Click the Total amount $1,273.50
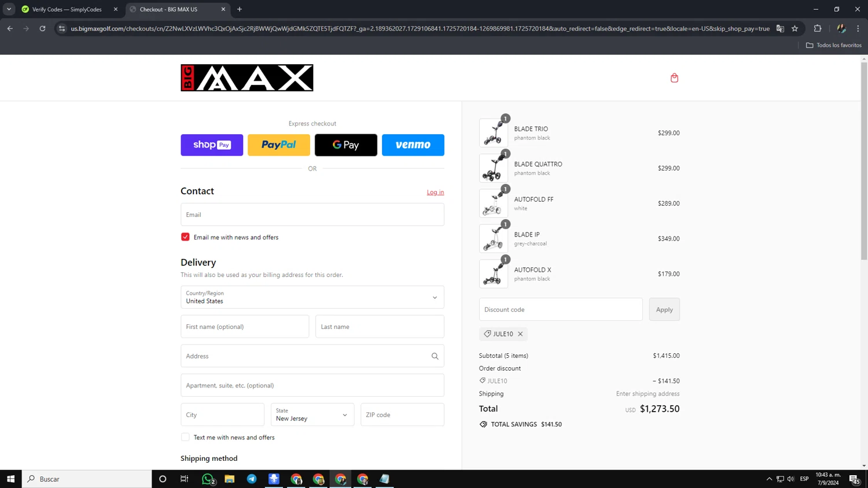Screen dimensions: 868x488 click(660, 409)
